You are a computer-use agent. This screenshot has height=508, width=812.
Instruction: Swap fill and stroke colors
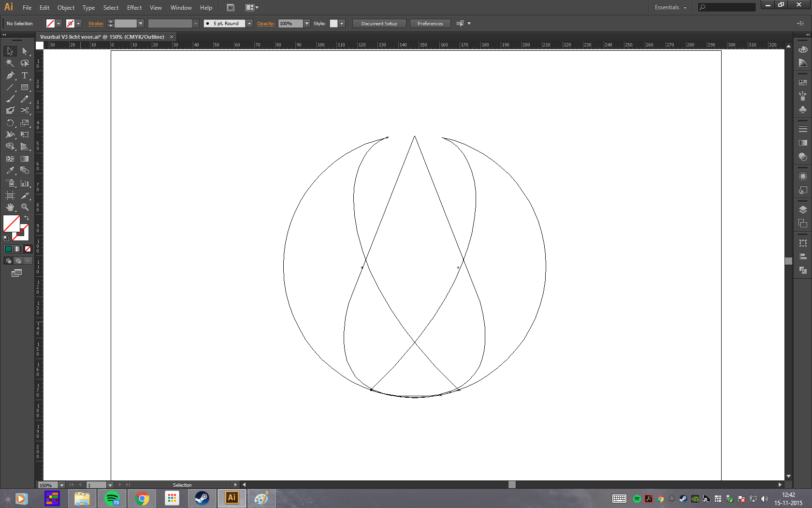coord(27,218)
